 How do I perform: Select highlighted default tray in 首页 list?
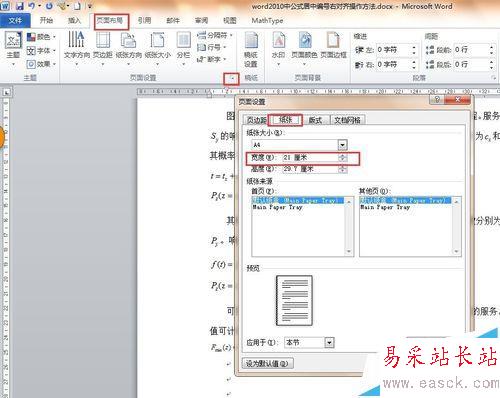pyautogui.click(x=298, y=200)
